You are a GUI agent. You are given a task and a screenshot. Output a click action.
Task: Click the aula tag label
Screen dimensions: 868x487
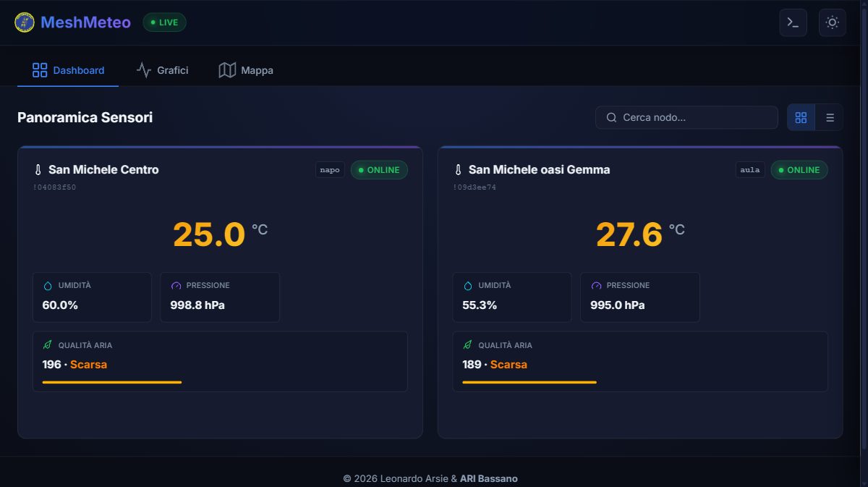coord(750,170)
